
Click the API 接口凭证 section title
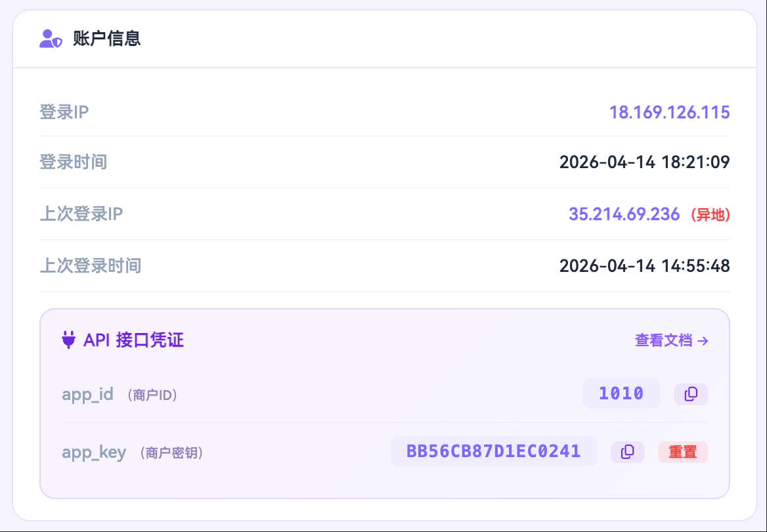[133, 340]
